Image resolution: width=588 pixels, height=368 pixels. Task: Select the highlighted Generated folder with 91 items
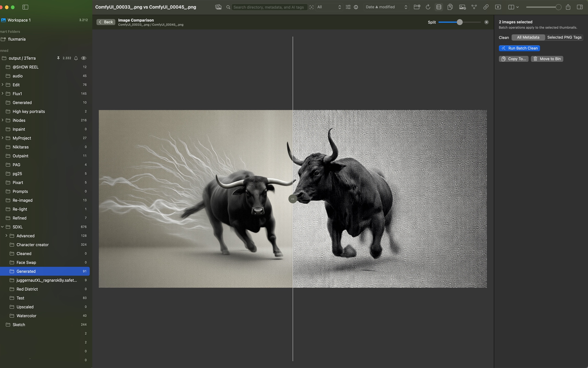45,271
